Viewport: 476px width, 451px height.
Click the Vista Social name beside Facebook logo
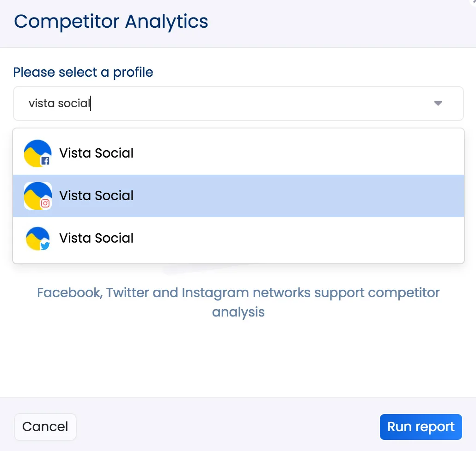tap(96, 153)
